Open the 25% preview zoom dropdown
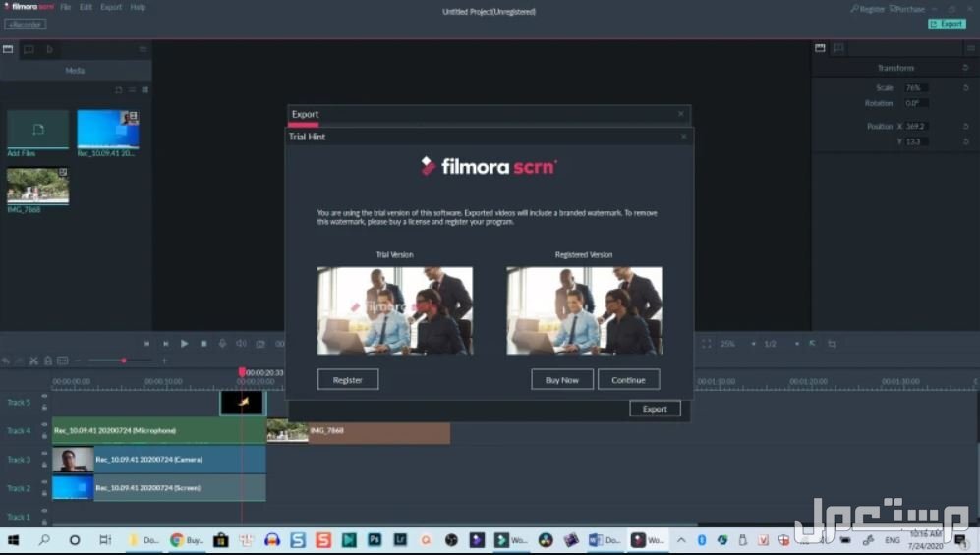 (x=738, y=344)
